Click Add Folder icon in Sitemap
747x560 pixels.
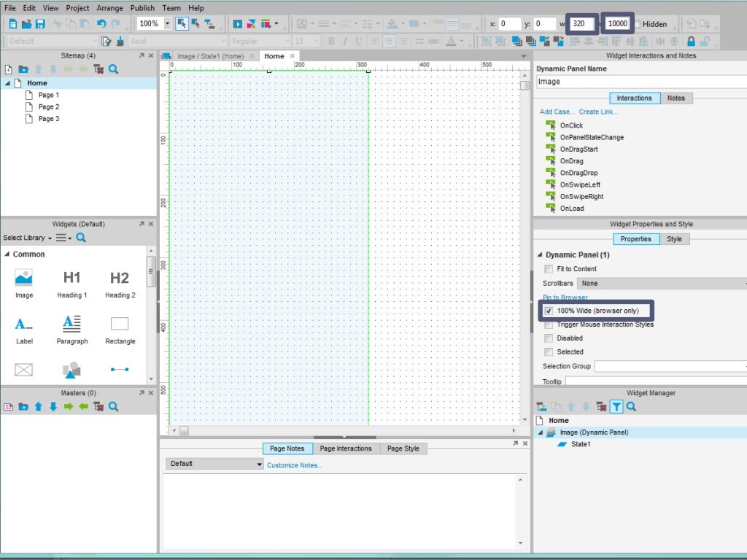tap(23, 69)
